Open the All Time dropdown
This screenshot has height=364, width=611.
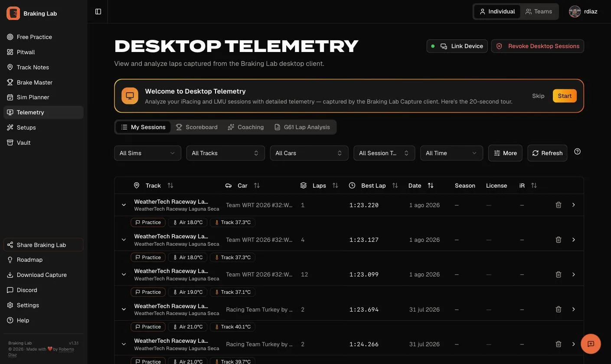coord(451,153)
